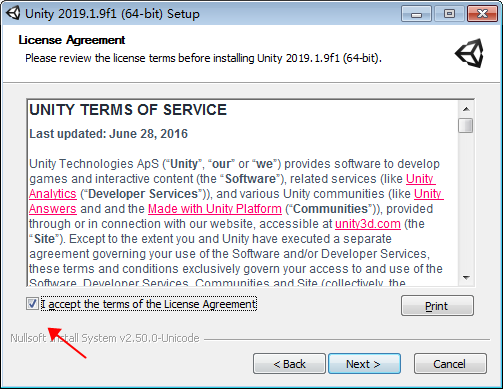Return to previous step with Back
The height and width of the screenshot is (389, 503).
pos(289,364)
